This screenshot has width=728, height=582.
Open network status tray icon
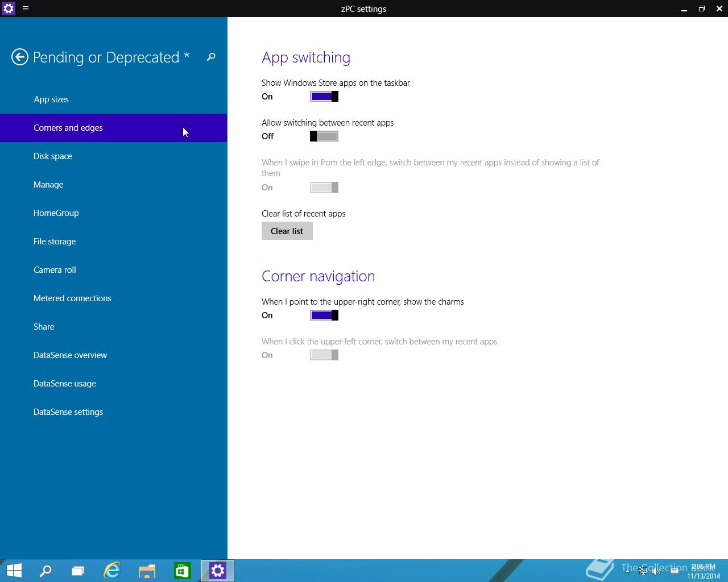[x=643, y=571]
